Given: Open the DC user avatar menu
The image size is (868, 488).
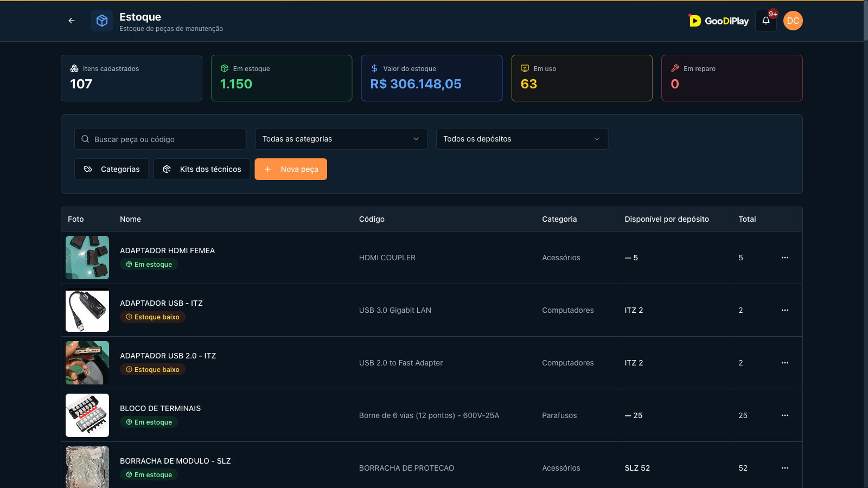Looking at the screenshot, I should tap(793, 21).
